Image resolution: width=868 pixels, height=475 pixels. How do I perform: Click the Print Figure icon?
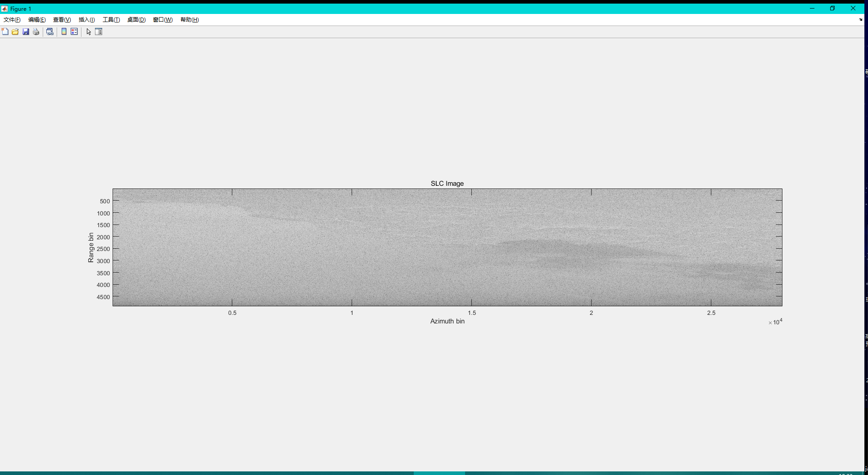(36, 31)
